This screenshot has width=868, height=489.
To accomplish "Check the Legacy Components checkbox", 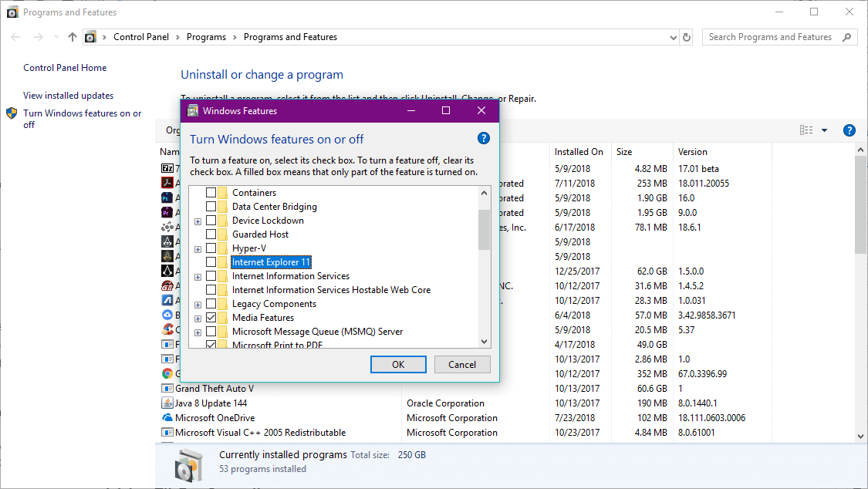I will pos(211,304).
